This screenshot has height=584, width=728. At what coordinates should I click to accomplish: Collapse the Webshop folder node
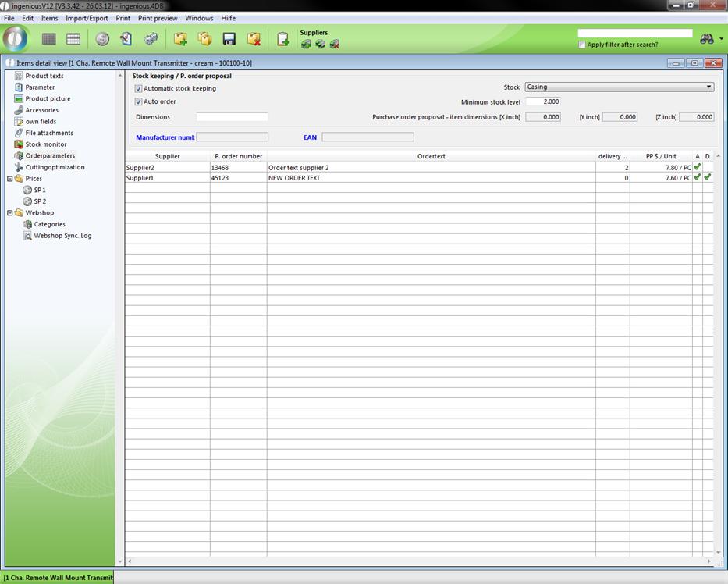[9, 213]
